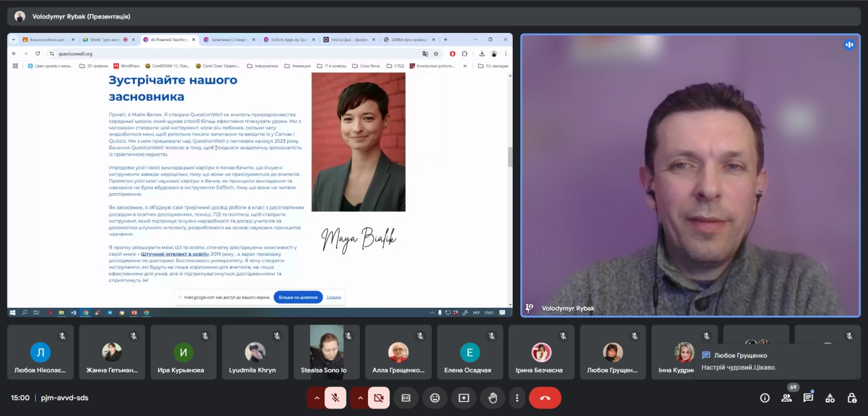Show hidden bookmarks with the double chevron

point(465,66)
